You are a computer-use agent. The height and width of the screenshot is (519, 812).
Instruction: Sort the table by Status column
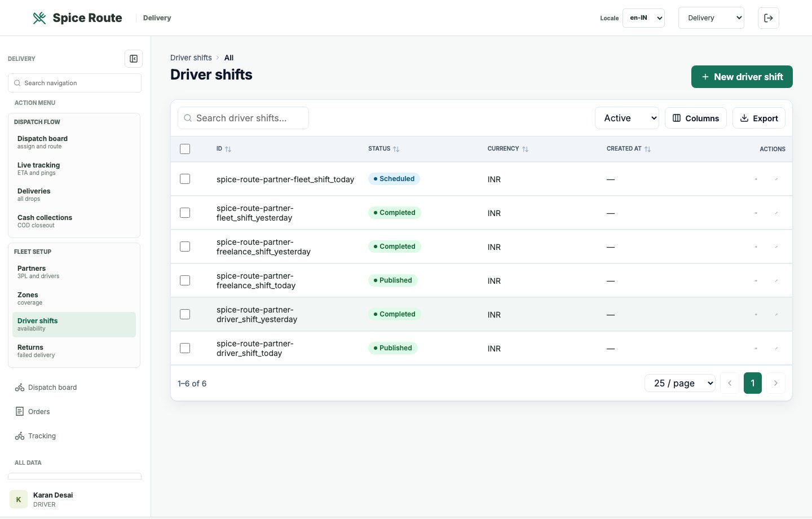(x=384, y=149)
